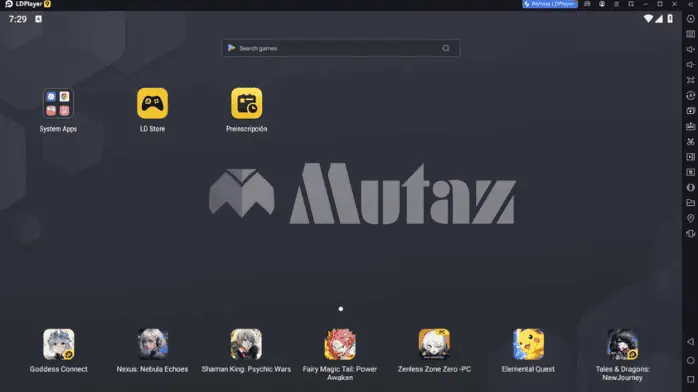Start Fairy Magic Tail: Power Awaken
The height and width of the screenshot is (392, 698).
340,344
